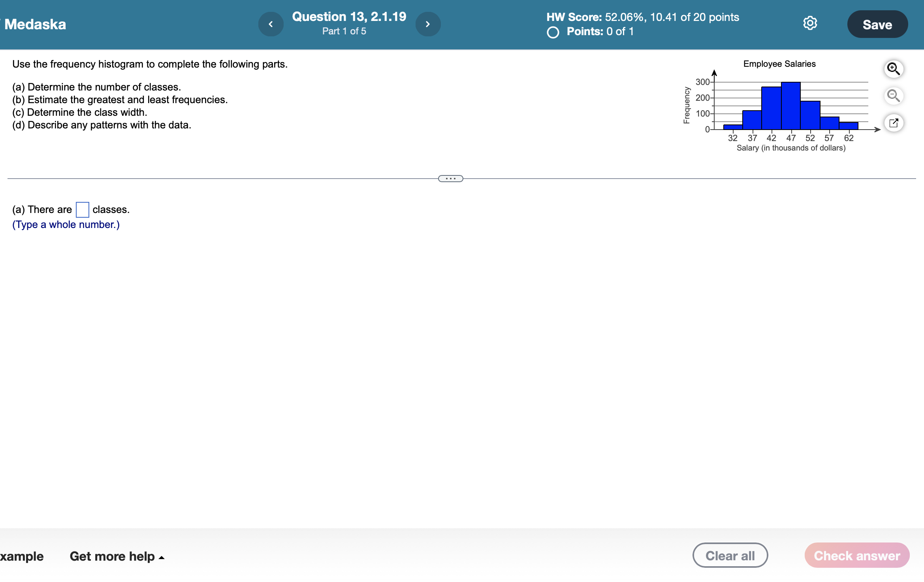Click the HW Score text in header
Screen dimensions: 924x582
pyautogui.click(x=642, y=17)
